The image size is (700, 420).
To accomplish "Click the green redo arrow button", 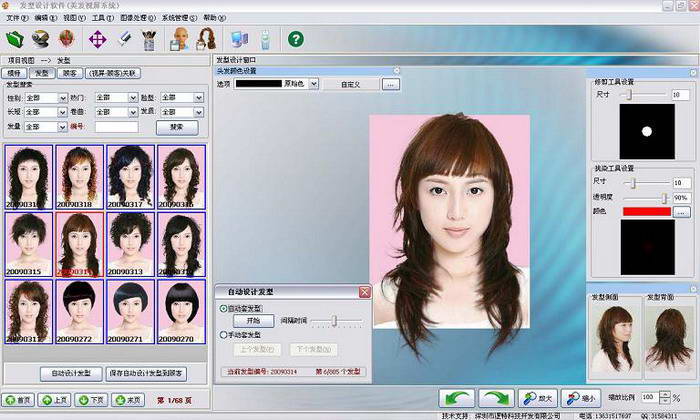I will [496, 398].
